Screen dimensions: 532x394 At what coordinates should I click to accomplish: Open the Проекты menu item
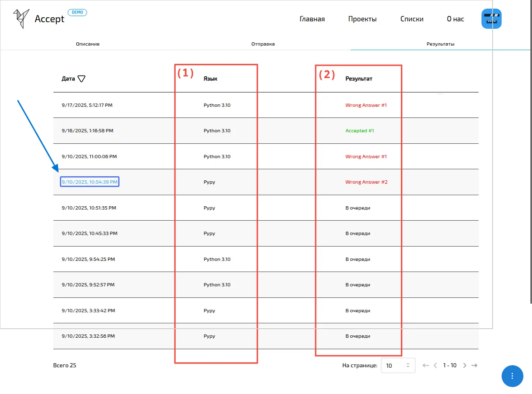[x=362, y=19]
